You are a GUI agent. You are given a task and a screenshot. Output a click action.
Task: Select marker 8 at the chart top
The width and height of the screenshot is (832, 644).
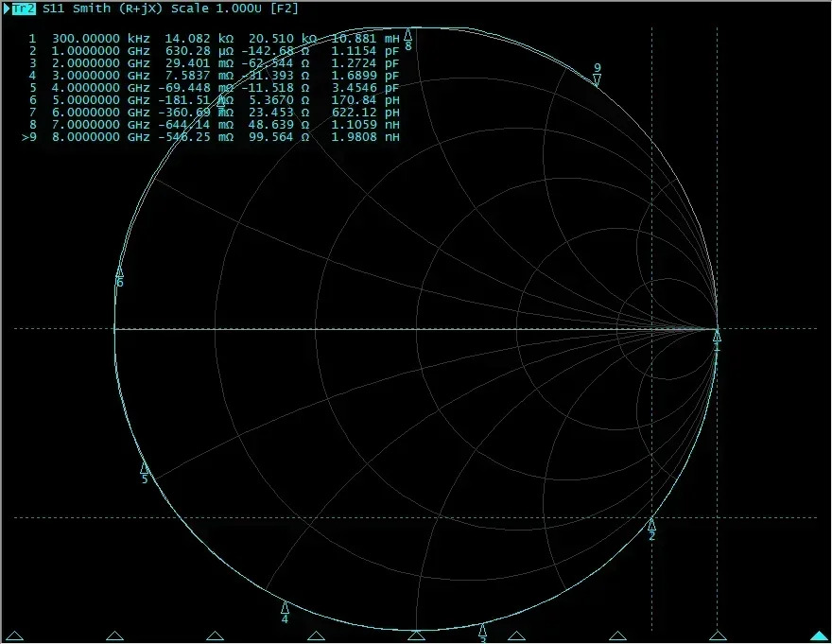point(407,35)
